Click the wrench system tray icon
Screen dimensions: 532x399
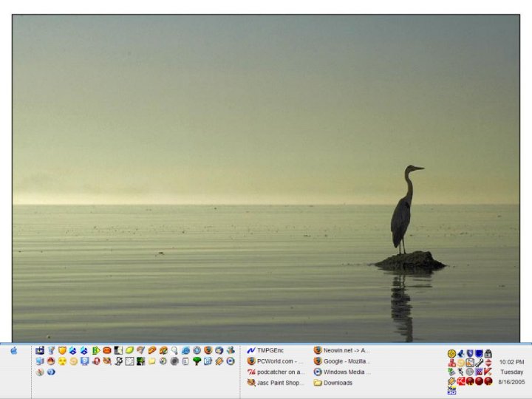point(479,363)
